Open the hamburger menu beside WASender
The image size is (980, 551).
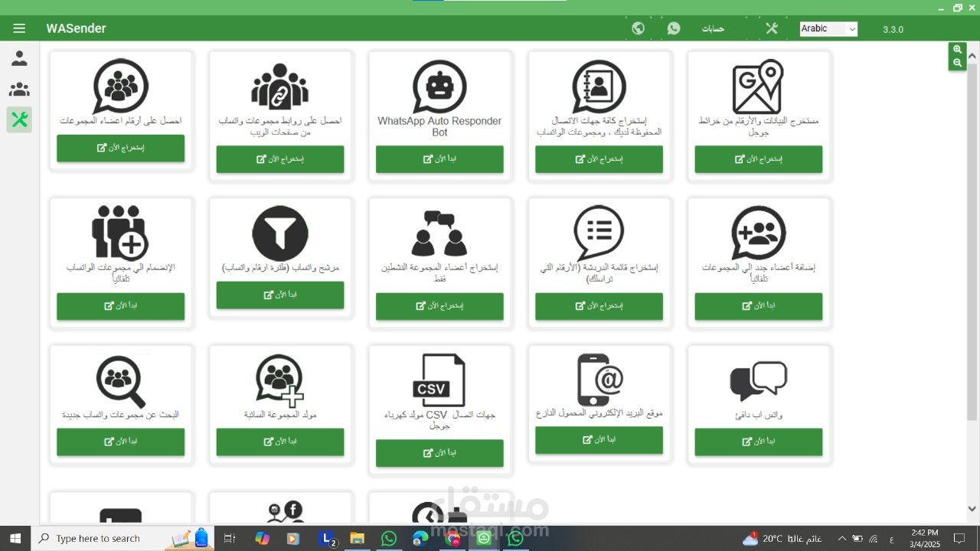19,28
